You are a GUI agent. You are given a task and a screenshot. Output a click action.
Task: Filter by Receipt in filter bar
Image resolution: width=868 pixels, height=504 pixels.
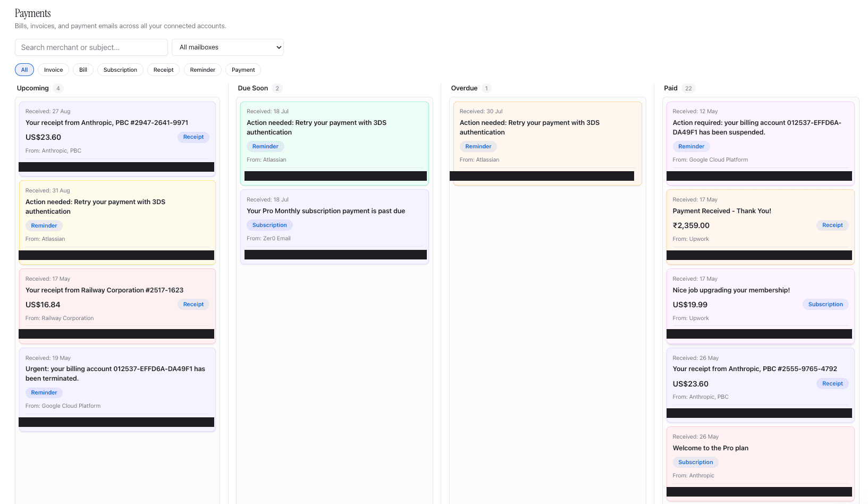pos(164,70)
